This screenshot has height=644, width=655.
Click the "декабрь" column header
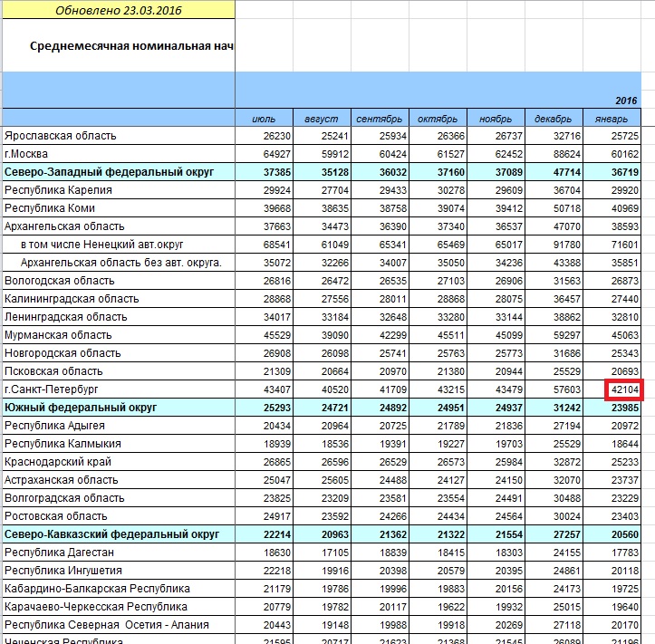(554, 119)
